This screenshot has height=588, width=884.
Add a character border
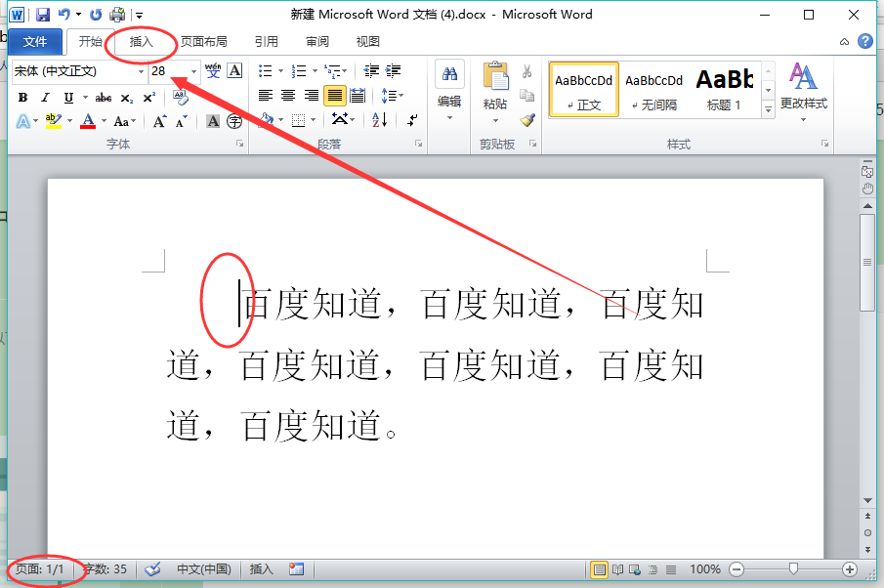click(x=234, y=71)
